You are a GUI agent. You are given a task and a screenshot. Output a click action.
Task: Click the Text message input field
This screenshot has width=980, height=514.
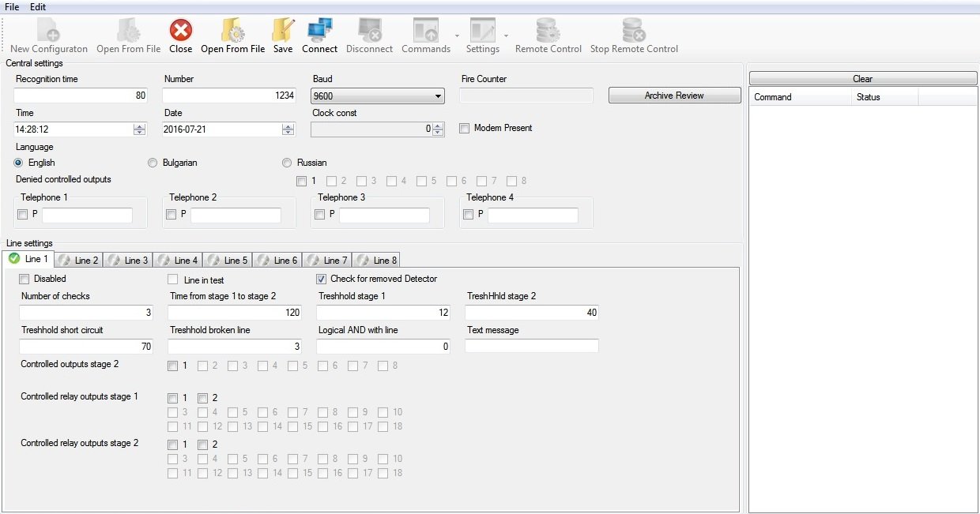click(532, 346)
